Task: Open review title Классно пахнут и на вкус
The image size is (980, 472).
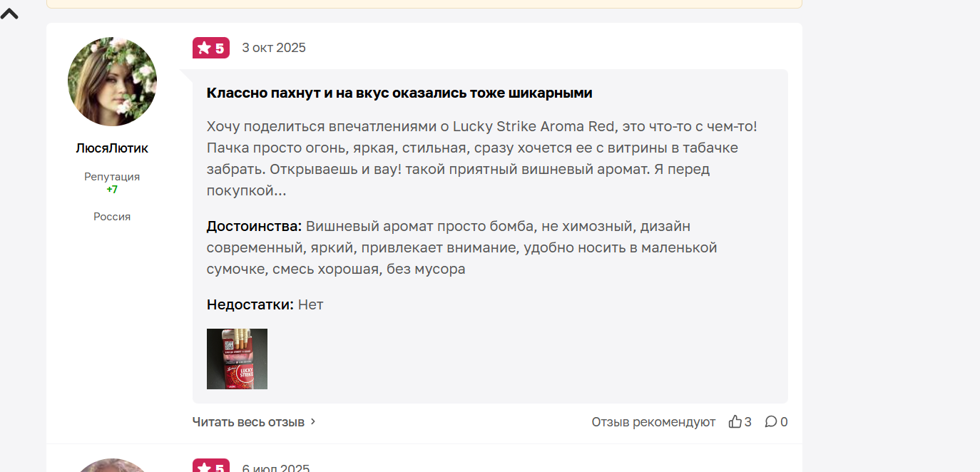Action: 399,93
